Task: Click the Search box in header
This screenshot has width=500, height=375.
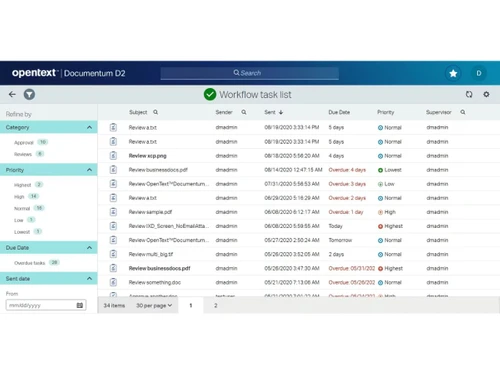Action: pos(250,73)
